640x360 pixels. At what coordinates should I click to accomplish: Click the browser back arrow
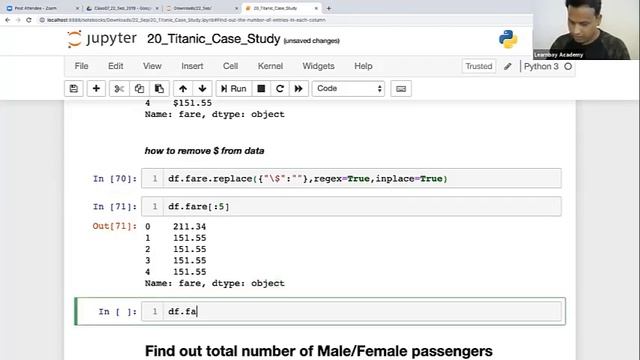click(7, 20)
